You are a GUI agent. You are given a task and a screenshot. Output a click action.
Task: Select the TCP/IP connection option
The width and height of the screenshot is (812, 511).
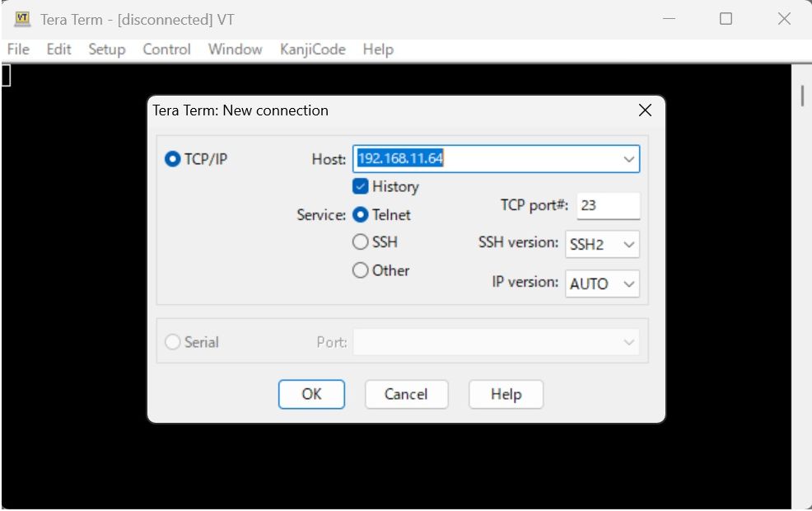(x=172, y=159)
